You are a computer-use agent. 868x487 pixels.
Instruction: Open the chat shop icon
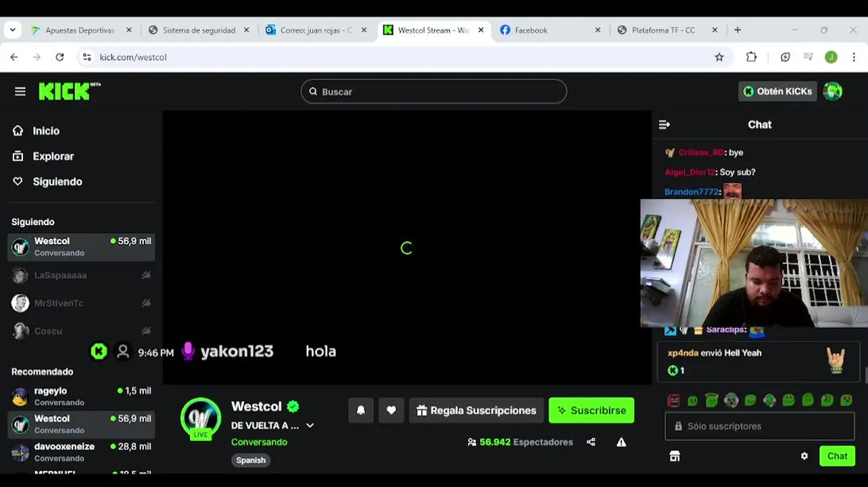click(675, 456)
